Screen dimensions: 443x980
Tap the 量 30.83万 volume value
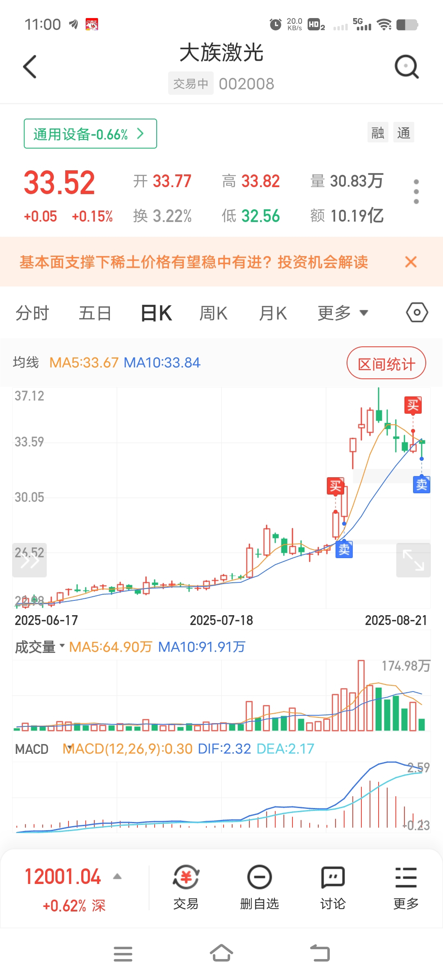347,181
